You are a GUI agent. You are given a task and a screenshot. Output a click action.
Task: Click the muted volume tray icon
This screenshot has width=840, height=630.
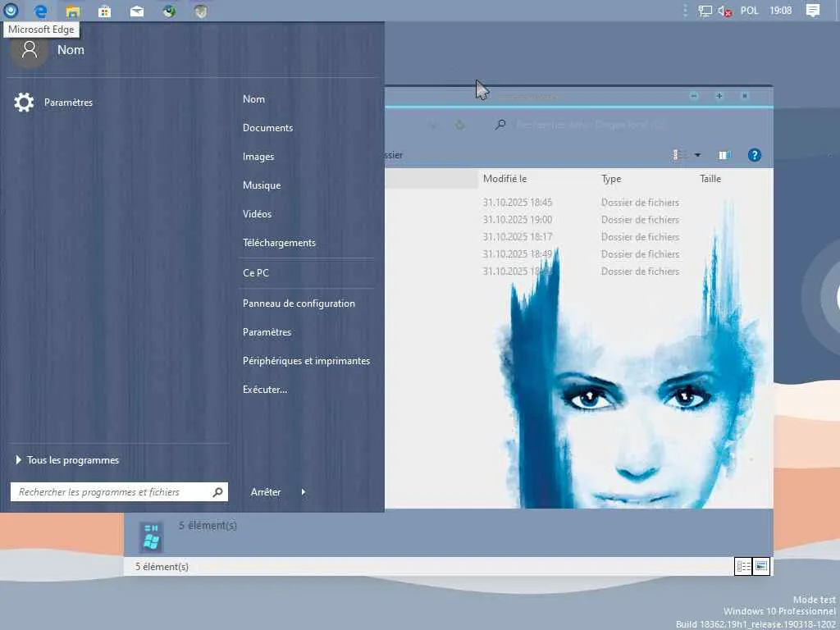point(725,11)
